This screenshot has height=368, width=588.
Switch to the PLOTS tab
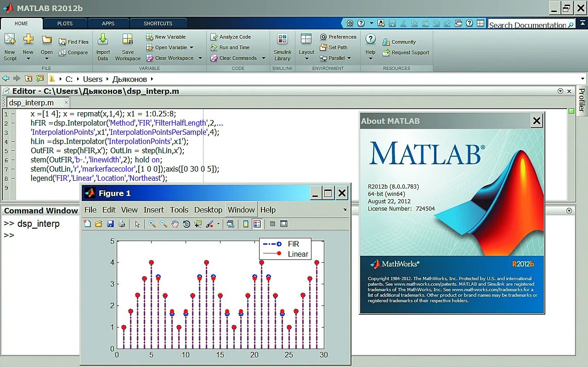pos(65,23)
